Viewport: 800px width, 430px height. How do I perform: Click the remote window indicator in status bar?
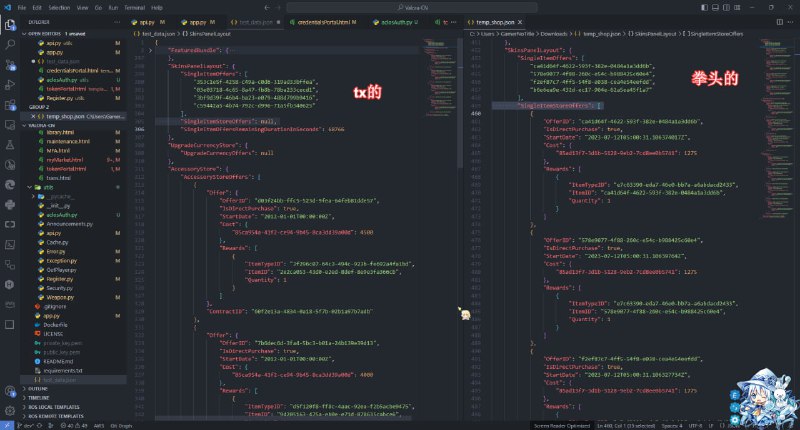(x=7, y=425)
